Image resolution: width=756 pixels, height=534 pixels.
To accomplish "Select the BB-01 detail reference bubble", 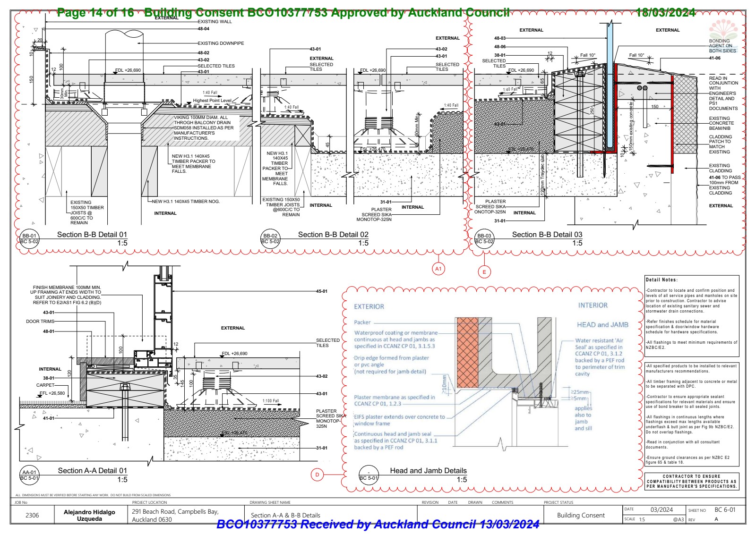I will pos(29,238).
